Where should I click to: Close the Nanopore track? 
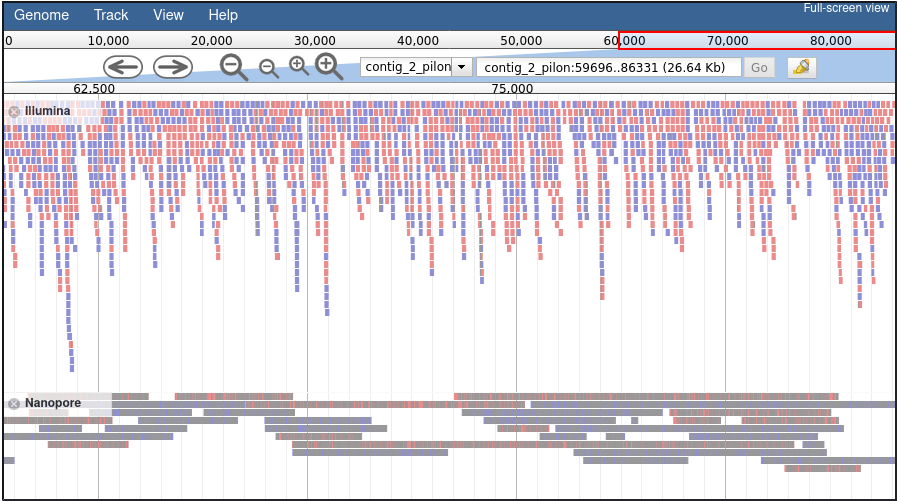pyautogui.click(x=14, y=404)
